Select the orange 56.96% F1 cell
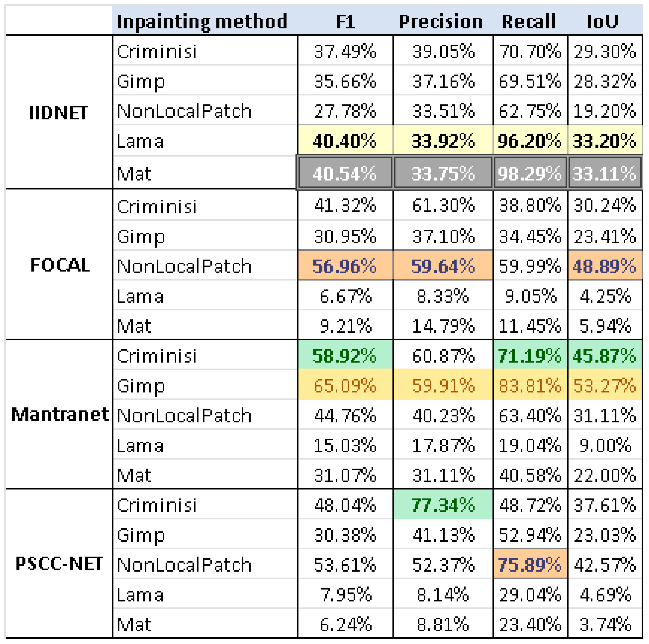Screen dimensions: 649x644 click(345, 266)
